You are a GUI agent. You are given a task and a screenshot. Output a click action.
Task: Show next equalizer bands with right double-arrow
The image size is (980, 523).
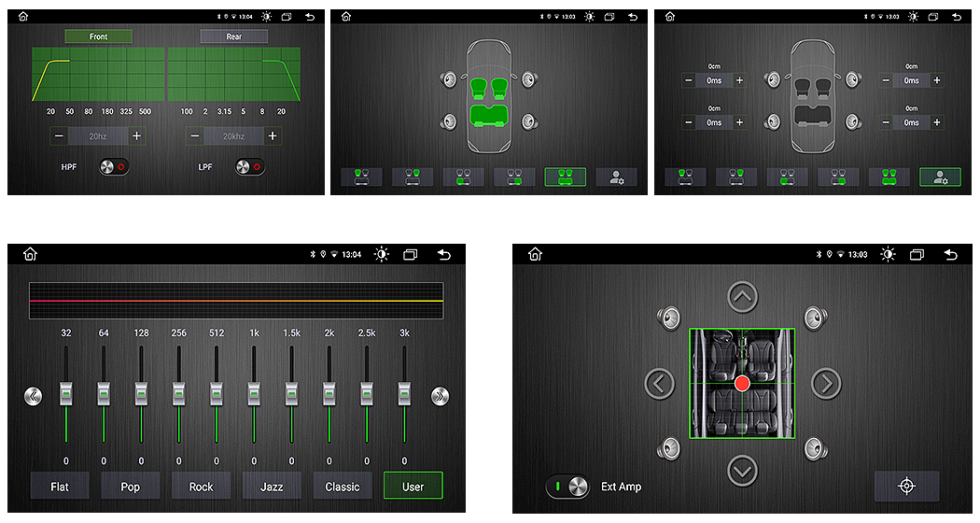click(x=440, y=396)
